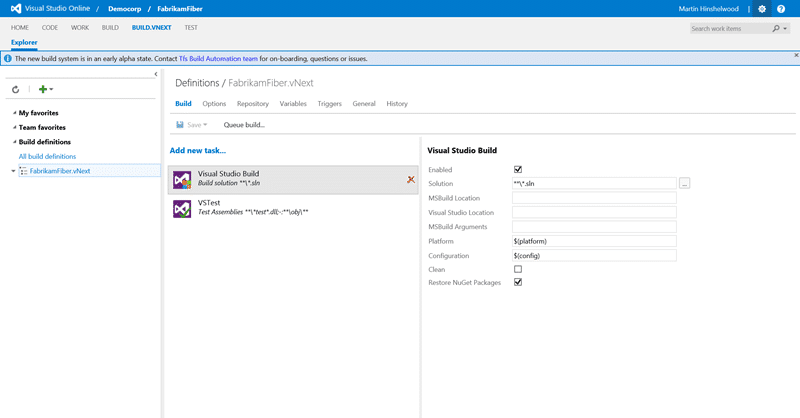Click the Democorp breadcrumb
The height and width of the screenshot is (418, 800).
pyautogui.click(x=124, y=9)
